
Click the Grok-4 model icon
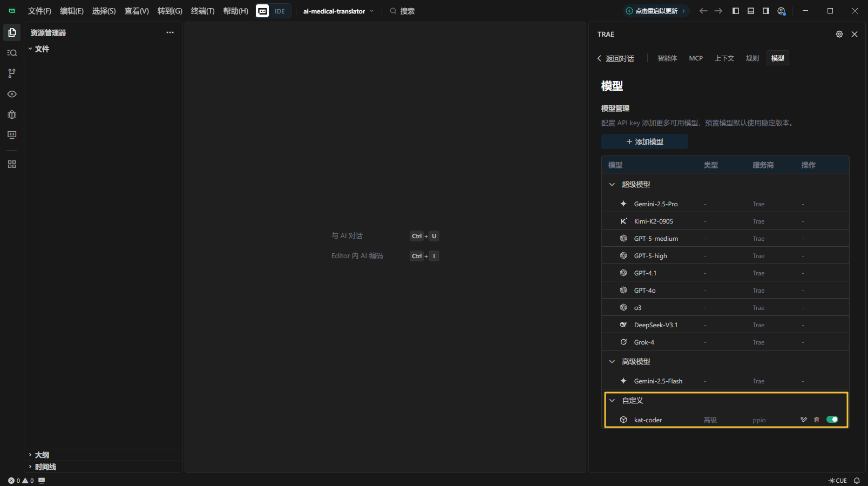click(623, 342)
